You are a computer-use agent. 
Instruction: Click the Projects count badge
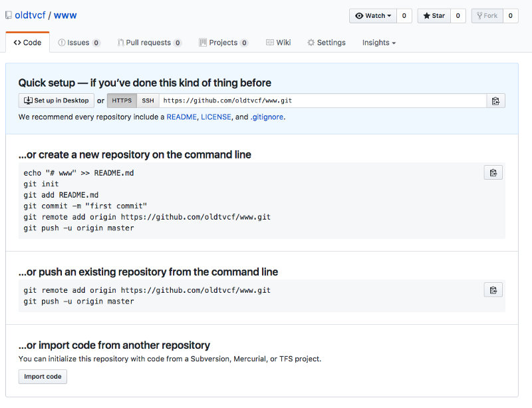244,43
